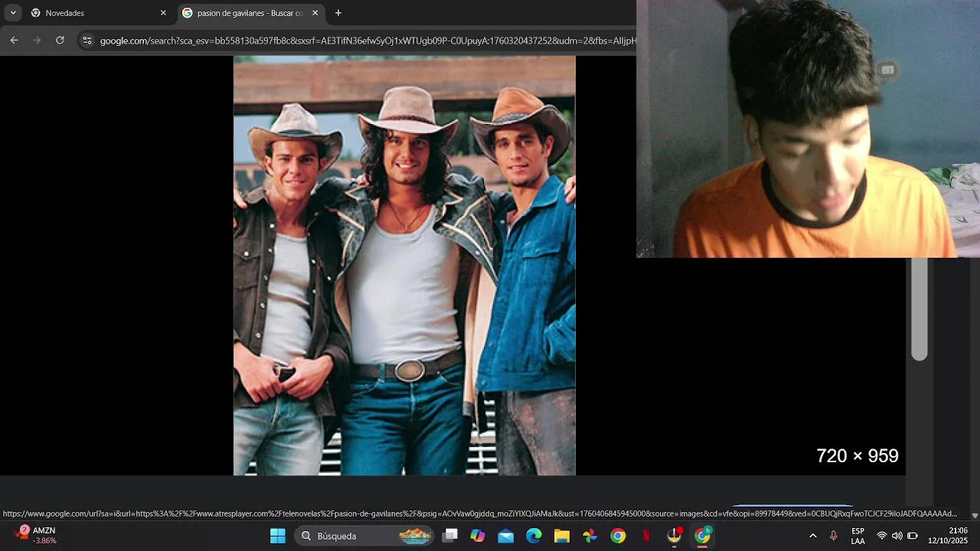
Task: Open File Explorer from taskbar
Action: (x=562, y=536)
